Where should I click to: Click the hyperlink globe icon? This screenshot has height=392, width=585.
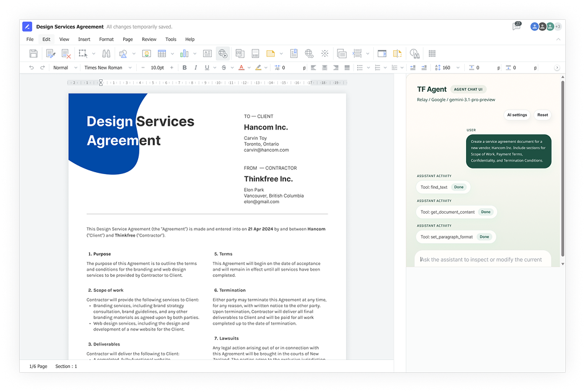point(310,54)
